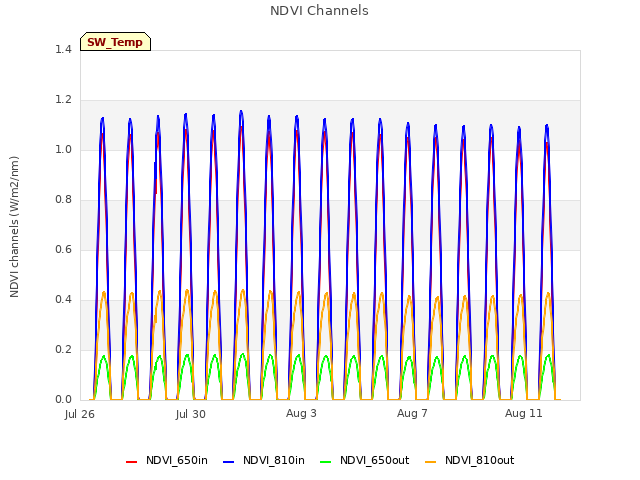Click the orange NDVI_810out legend swatch
The image size is (640, 480).
(x=430, y=462)
